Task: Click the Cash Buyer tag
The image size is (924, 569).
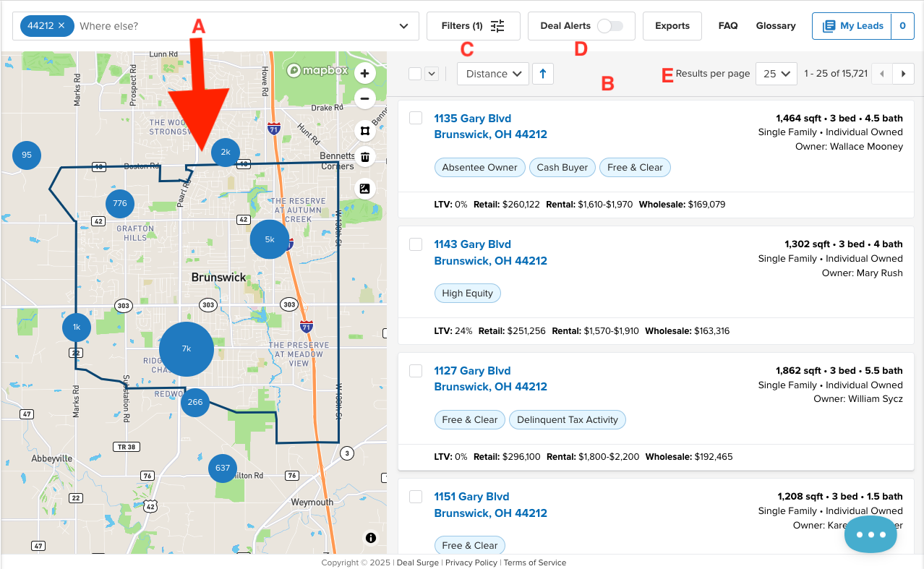Action: (x=562, y=168)
